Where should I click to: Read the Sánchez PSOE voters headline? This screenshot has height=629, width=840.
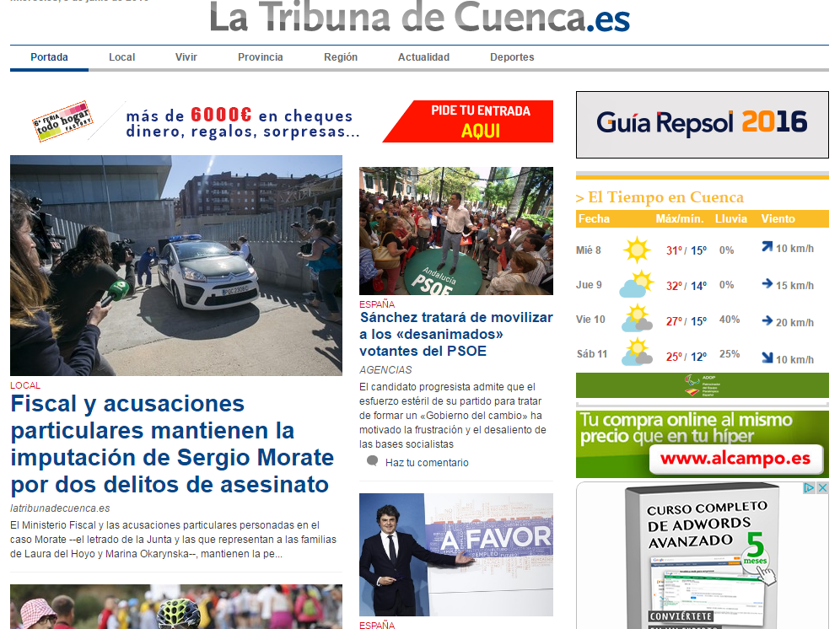point(456,335)
